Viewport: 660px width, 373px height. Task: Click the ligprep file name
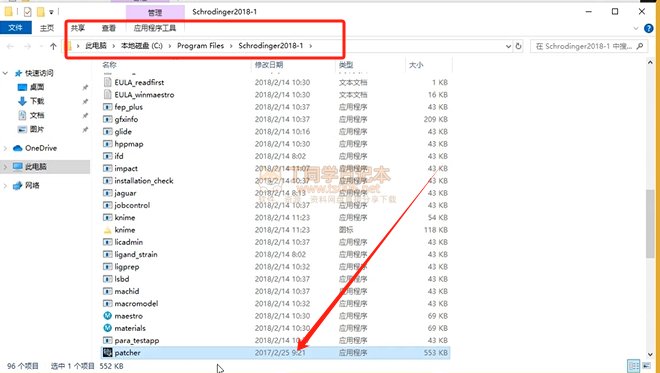click(x=127, y=266)
